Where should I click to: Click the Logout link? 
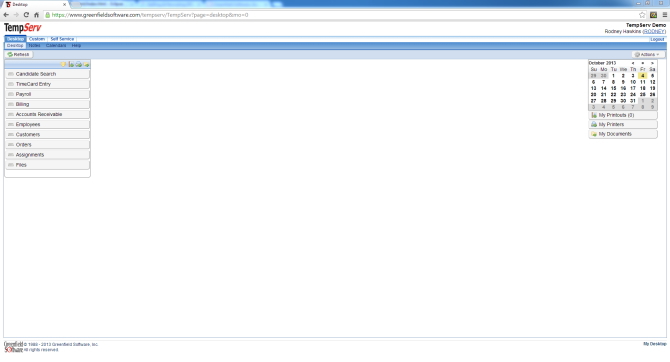(x=657, y=39)
